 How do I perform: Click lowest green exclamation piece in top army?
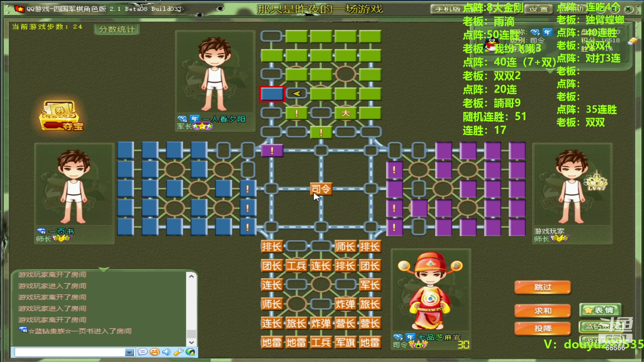point(321,132)
